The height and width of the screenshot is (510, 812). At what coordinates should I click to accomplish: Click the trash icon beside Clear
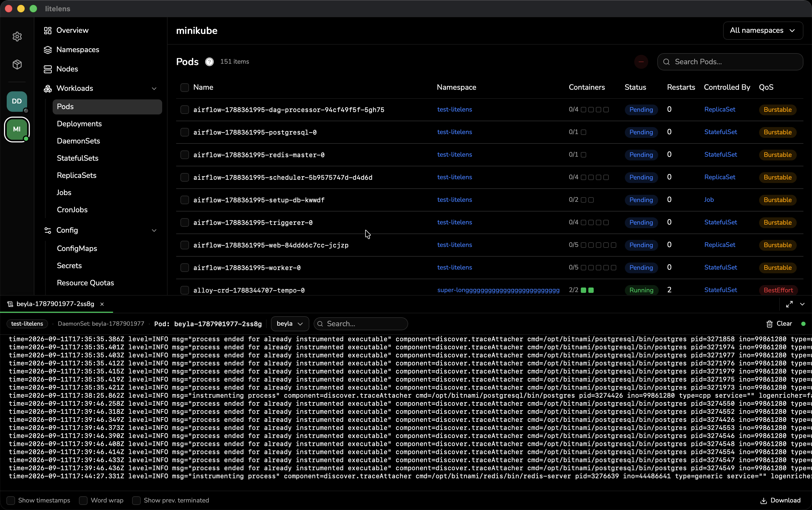coord(770,324)
